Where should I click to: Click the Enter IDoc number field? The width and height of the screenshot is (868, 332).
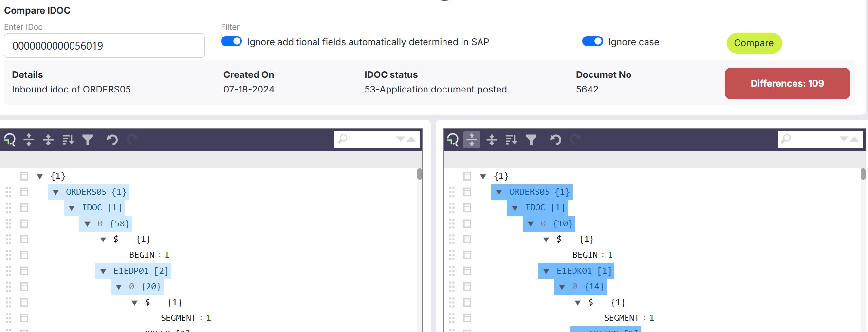coord(104,46)
